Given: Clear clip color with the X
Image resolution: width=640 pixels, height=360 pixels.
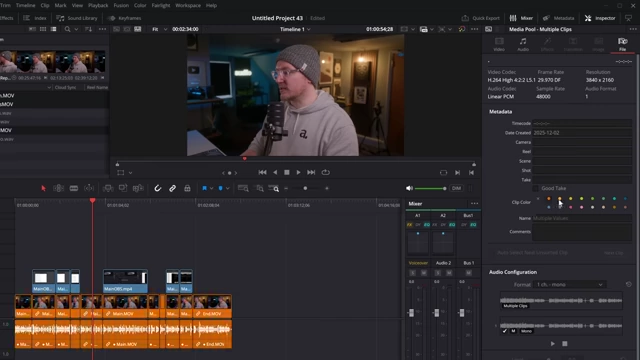Looking at the screenshot, I should [538, 199].
